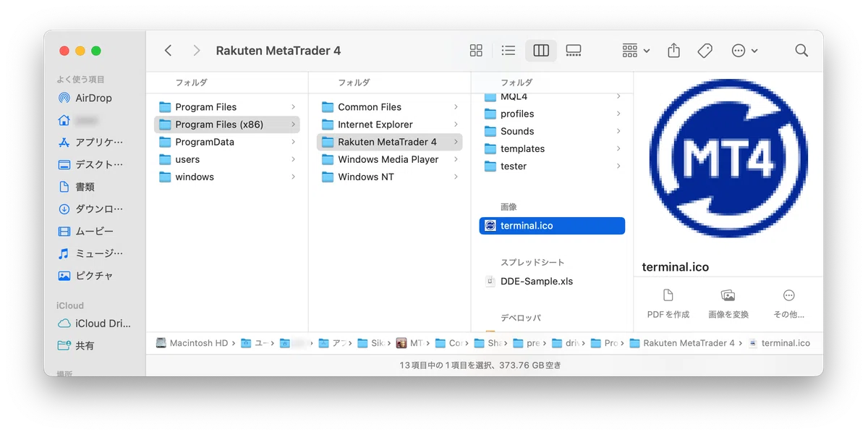Click the Tags toolbar icon
Screen dimensions: 868x435
tap(705, 51)
